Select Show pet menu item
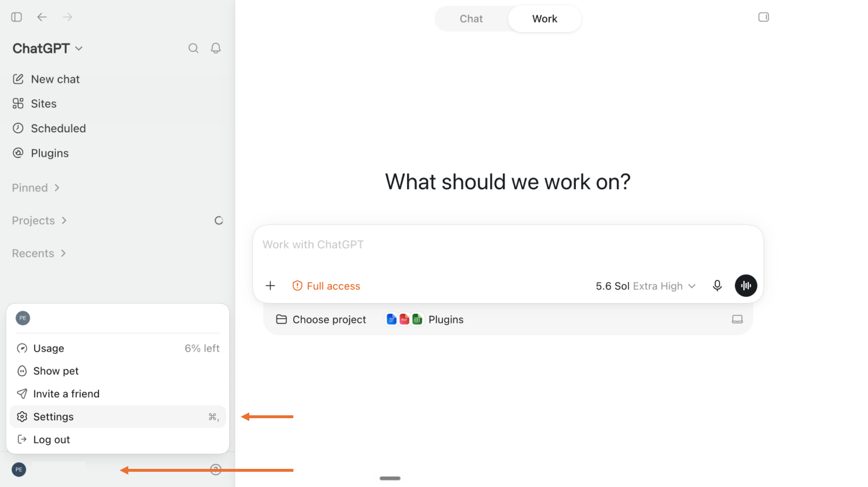 click(x=118, y=371)
